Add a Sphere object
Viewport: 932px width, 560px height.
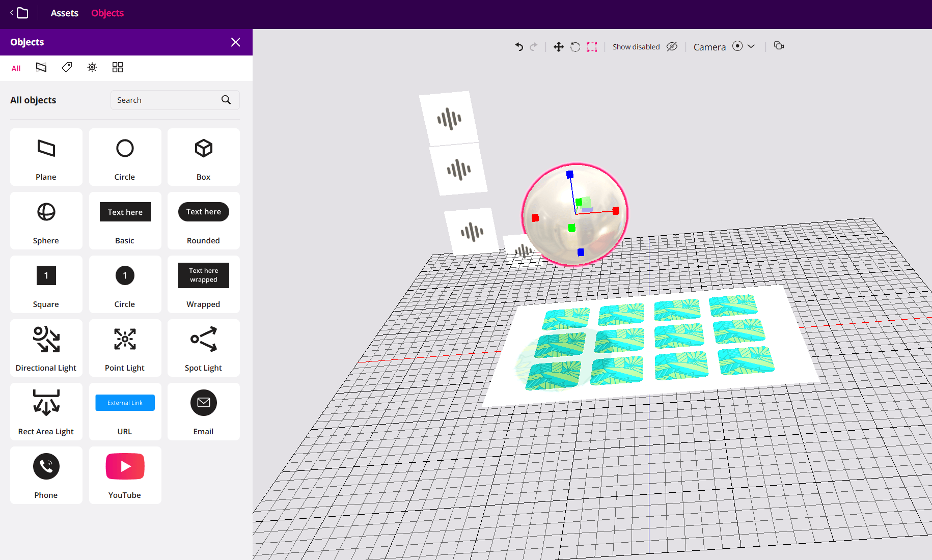coord(46,220)
